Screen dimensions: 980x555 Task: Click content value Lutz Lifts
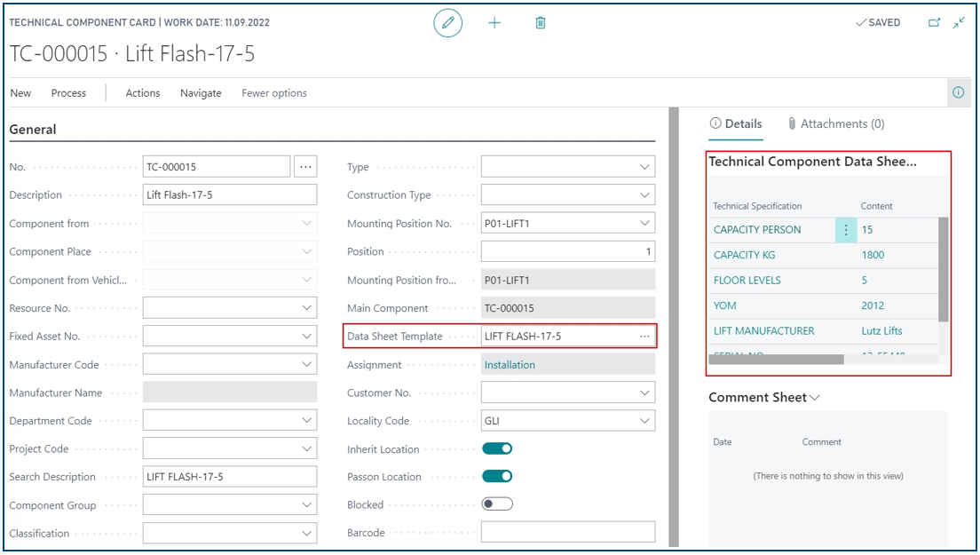pos(881,331)
